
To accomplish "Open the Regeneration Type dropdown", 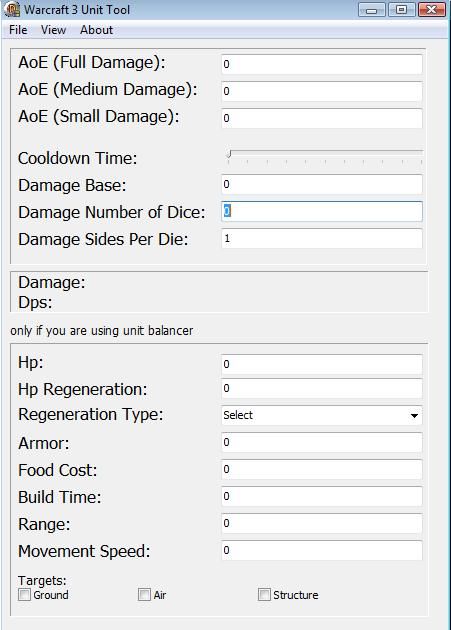I will [322, 415].
